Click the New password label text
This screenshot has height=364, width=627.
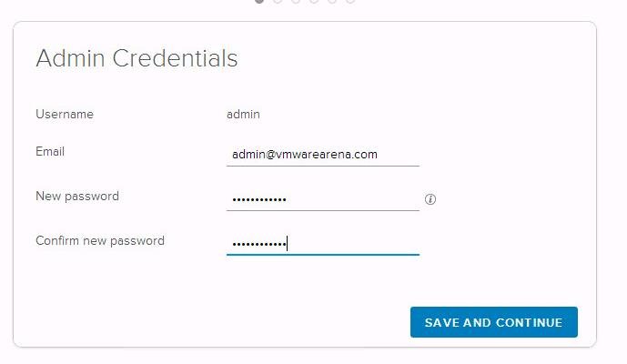coord(77,196)
